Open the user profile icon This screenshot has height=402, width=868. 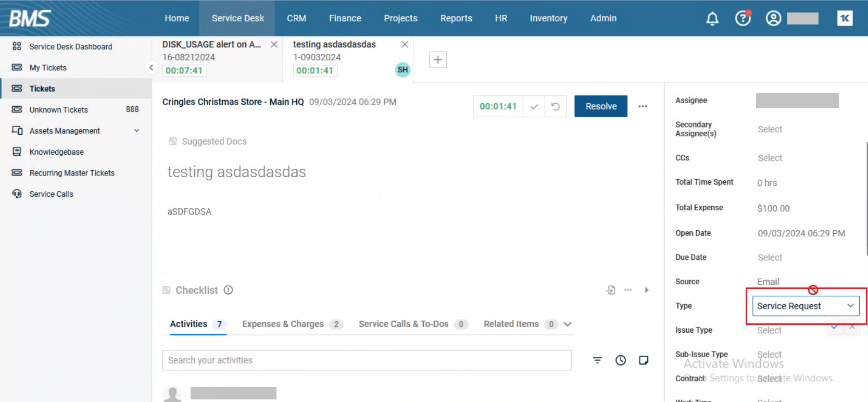click(773, 19)
